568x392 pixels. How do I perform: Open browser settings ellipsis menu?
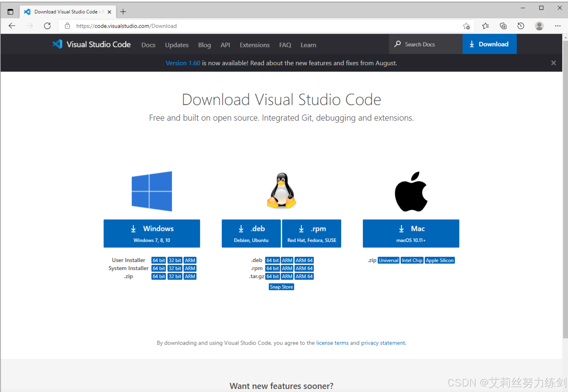coord(558,26)
